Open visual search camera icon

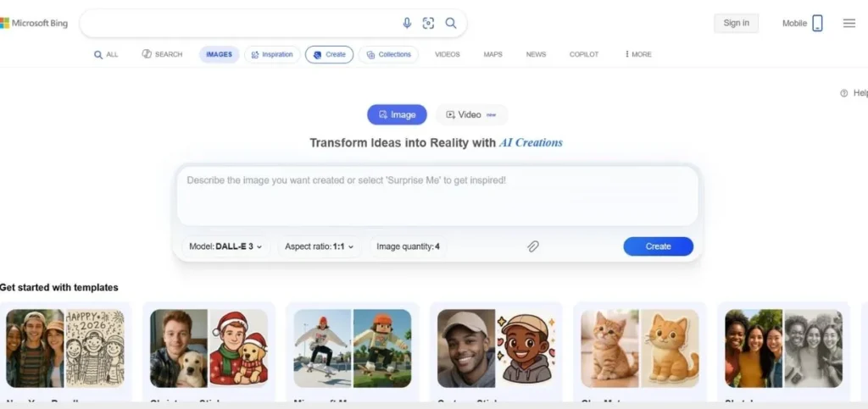point(428,23)
